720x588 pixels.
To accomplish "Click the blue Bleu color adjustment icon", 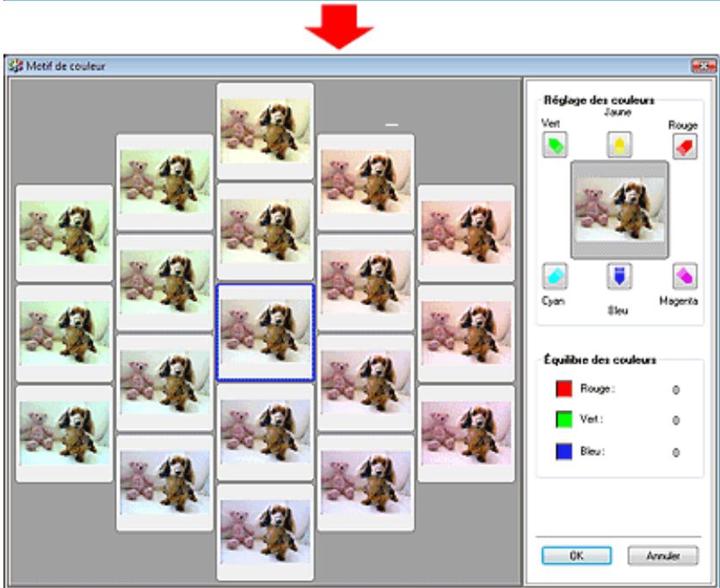I will tap(619, 276).
